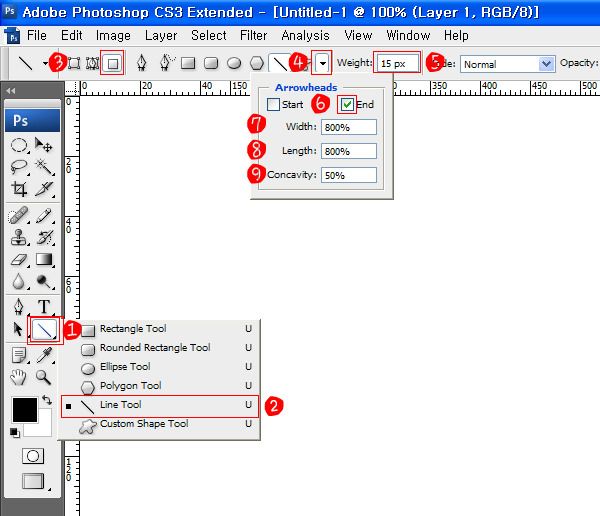Click the black foreground color swatch
Screen dimensions: 600x516
point(25,410)
